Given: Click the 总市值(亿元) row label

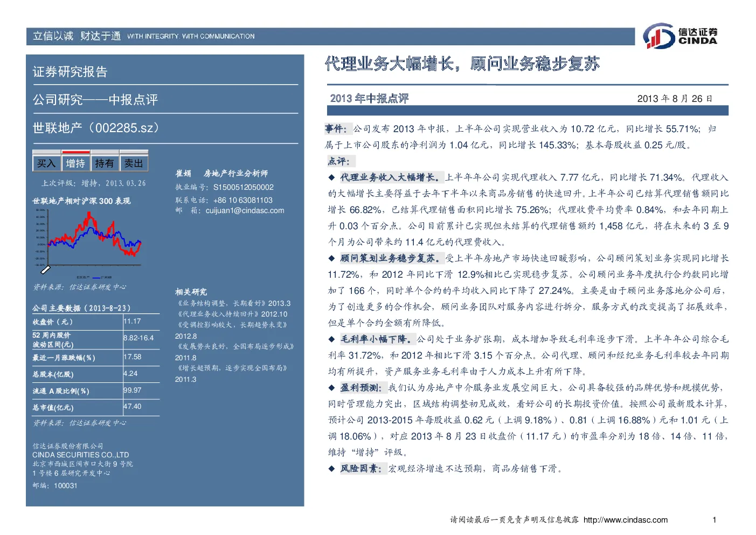Looking at the screenshot, I should 53,408.
